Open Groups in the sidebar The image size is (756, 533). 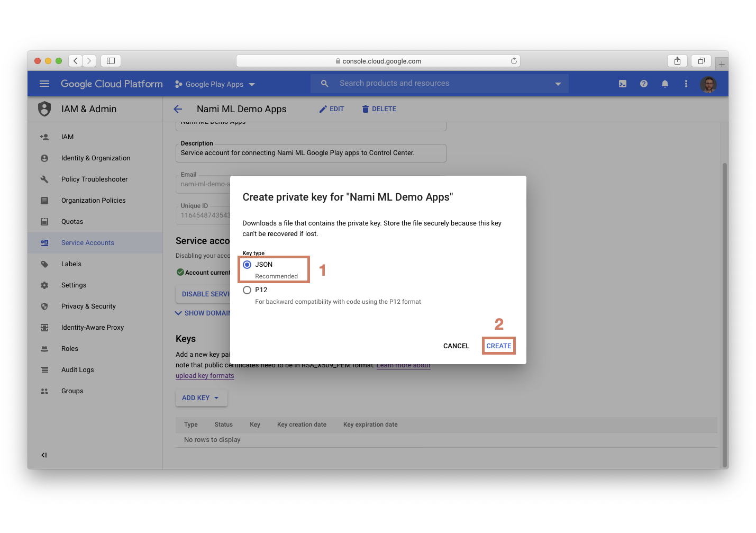click(95, 391)
